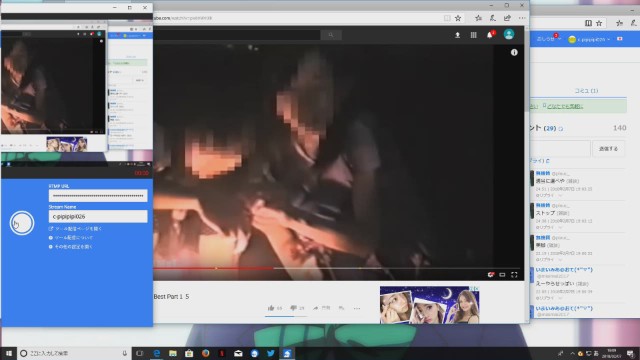The width and height of the screenshot is (640, 360).
Task: Open the YouTube apps grid icon
Action: (x=473, y=35)
